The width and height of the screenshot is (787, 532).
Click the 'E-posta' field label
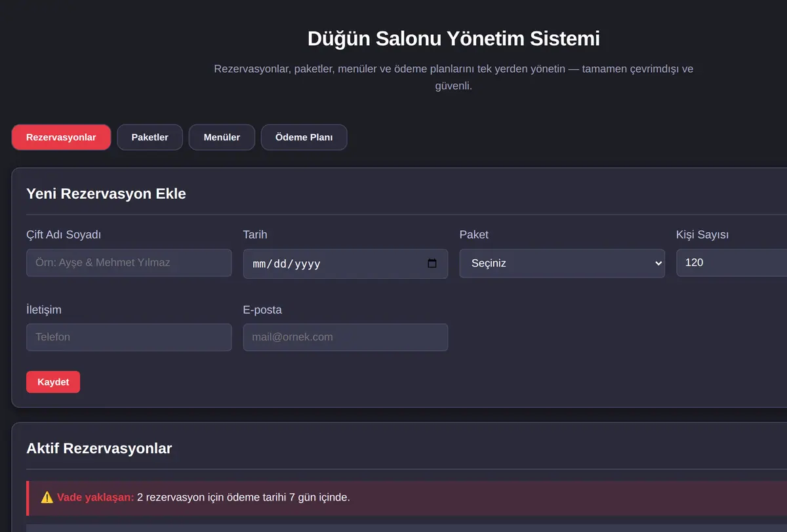262,310
